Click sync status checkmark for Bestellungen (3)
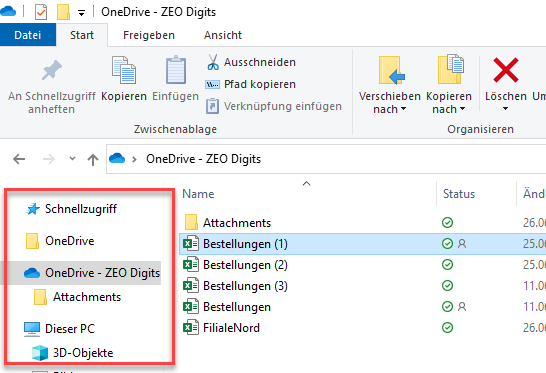This screenshot has width=546, height=373. pos(447,286)
